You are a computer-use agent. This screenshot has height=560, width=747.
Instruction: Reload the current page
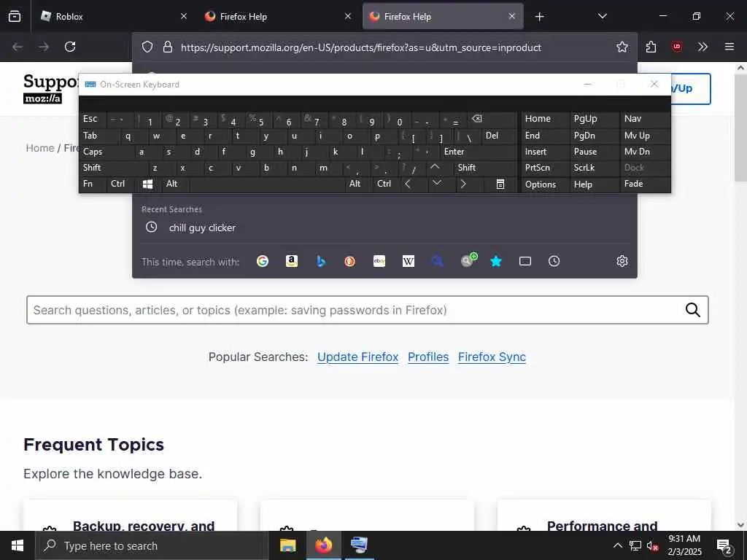70,47
